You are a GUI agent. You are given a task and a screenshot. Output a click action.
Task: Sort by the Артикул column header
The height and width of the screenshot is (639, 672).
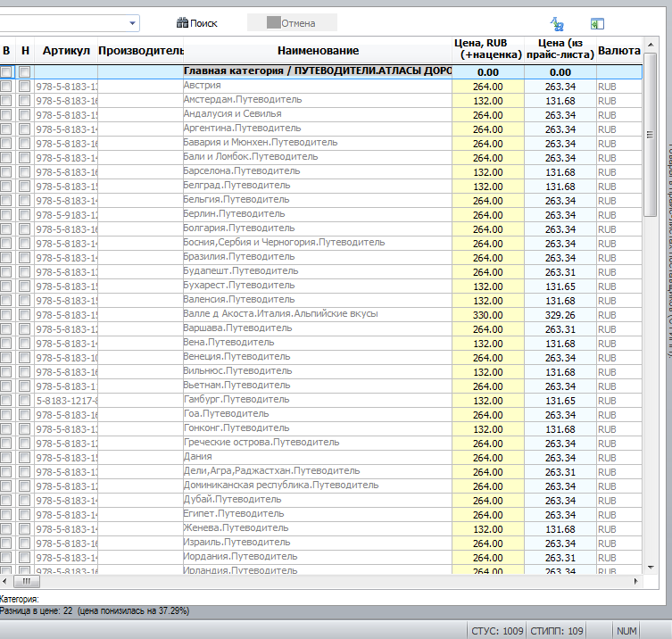point(66,51)
